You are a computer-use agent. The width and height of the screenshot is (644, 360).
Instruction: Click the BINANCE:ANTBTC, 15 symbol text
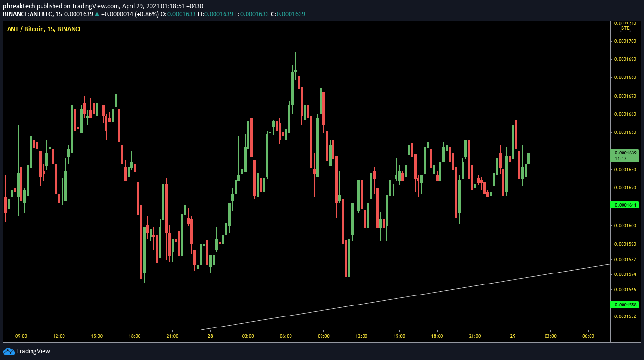click(x=32, y=14)
